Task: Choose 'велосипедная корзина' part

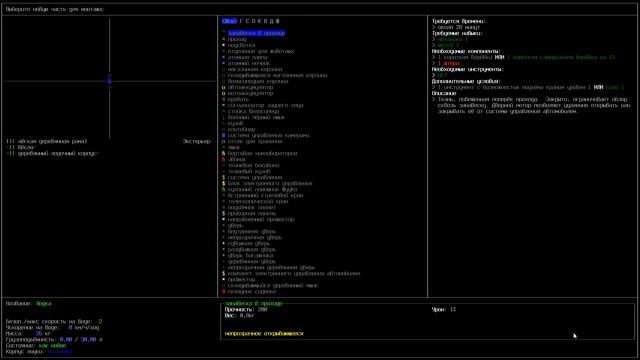Action: (258, 81)
